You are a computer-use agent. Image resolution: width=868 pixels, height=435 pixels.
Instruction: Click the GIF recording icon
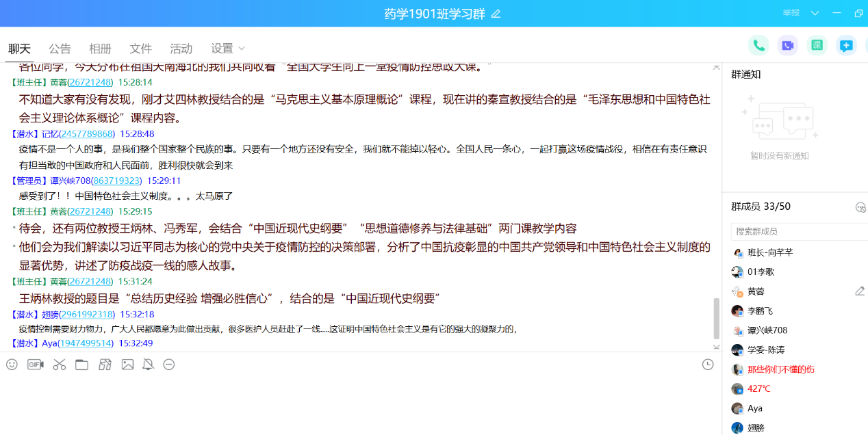coord(36,365)
